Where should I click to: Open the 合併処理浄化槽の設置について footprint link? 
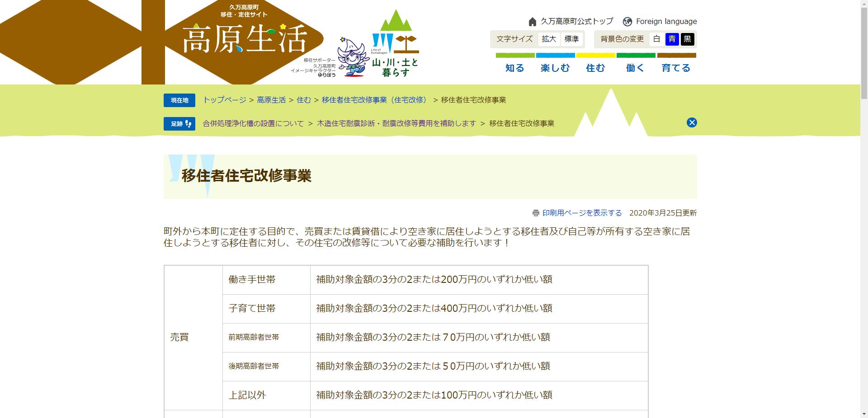tap(253, 123)
